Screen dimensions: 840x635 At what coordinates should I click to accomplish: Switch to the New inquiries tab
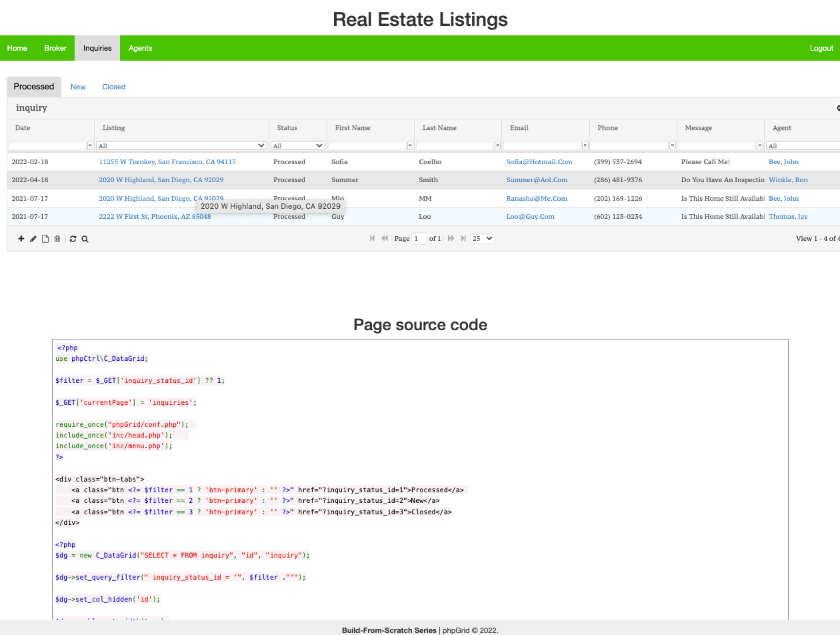(x=78, y=87)
